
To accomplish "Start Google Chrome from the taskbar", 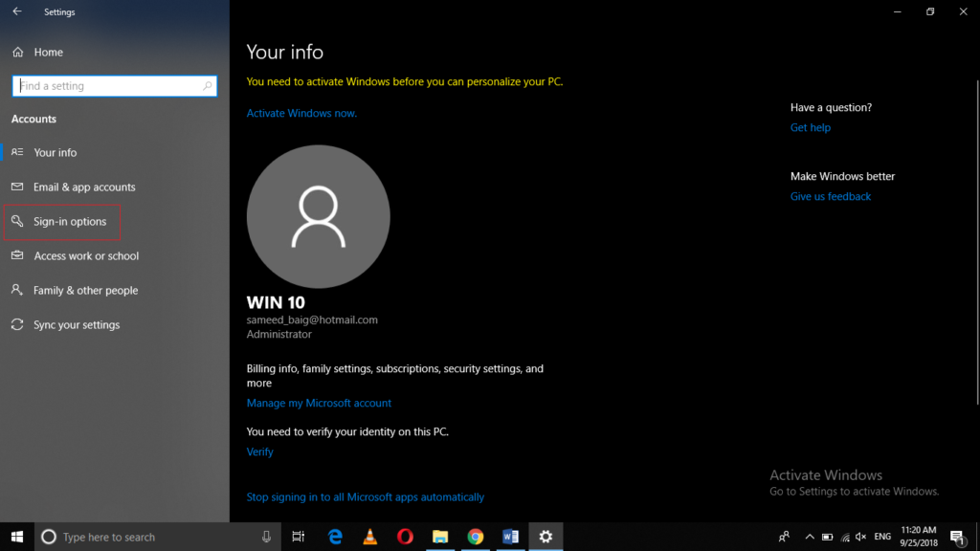I will coord(475,537).
